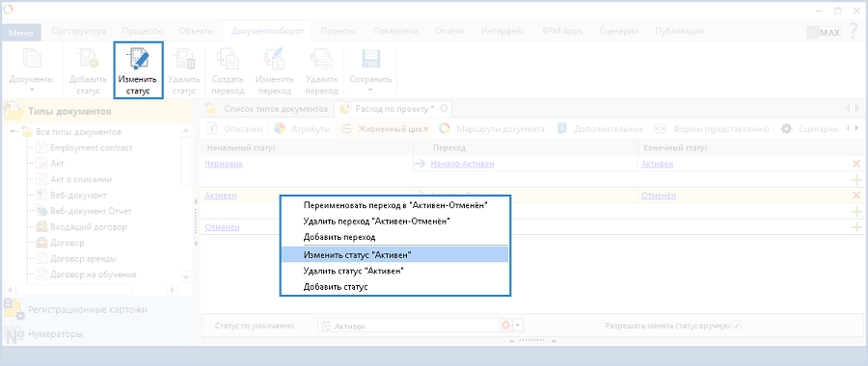The width and height of the screenshot is (868, 366).
Task: Delete the Черновик transition row with red X
Action: click(x=856, y=164)
